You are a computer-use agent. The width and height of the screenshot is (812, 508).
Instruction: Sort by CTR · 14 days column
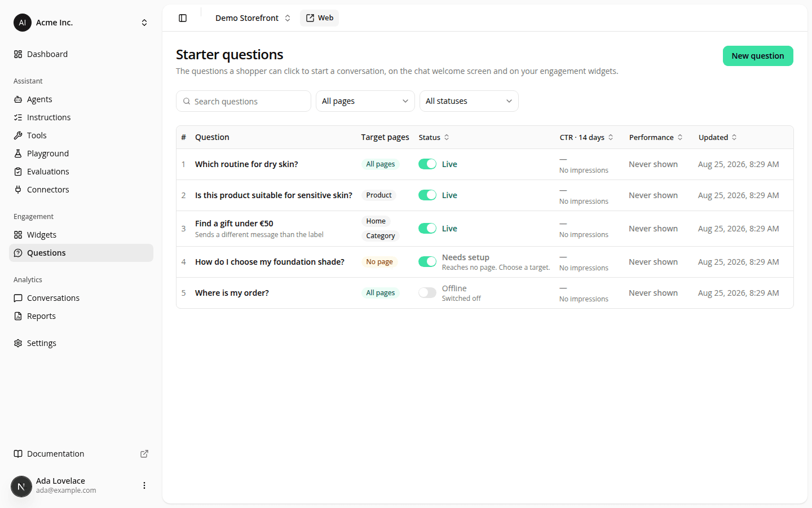586,137
